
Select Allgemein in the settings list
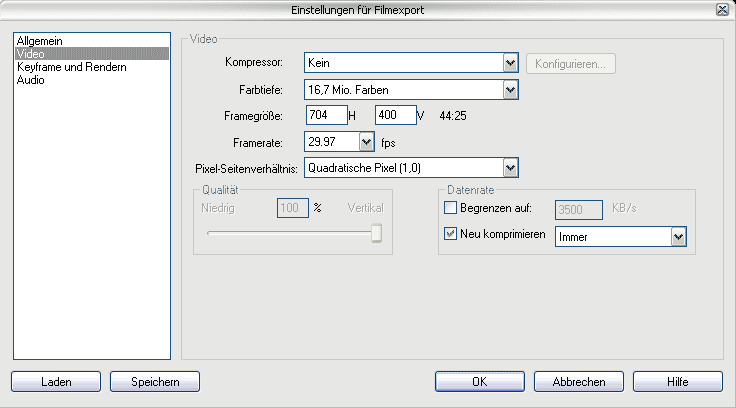(39, 41)
